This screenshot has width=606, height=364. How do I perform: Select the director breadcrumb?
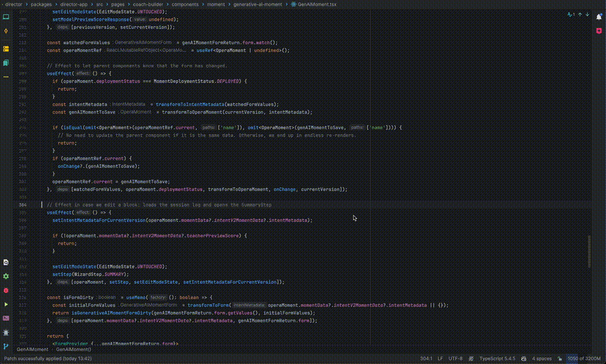13,4
